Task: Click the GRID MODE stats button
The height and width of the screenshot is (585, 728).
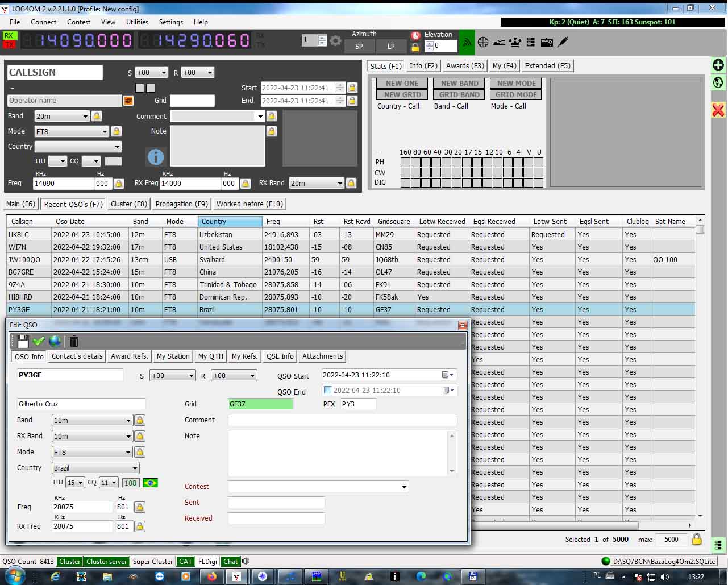Action: 515,95
